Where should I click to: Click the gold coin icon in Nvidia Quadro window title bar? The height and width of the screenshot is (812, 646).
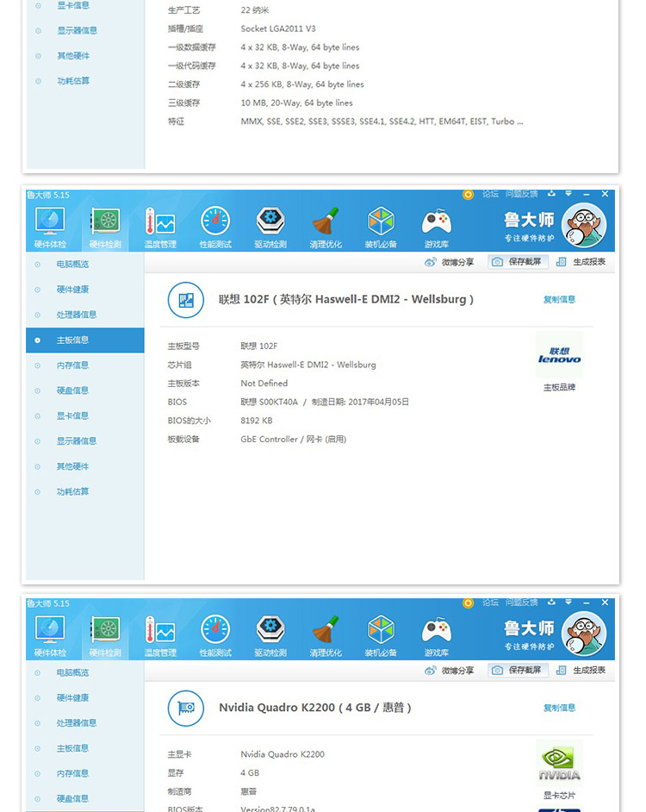[x=468, y=603]
